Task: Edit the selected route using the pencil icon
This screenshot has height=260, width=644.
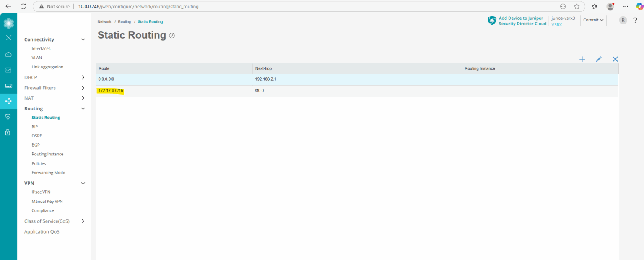Action: click(x=598, y=59)
